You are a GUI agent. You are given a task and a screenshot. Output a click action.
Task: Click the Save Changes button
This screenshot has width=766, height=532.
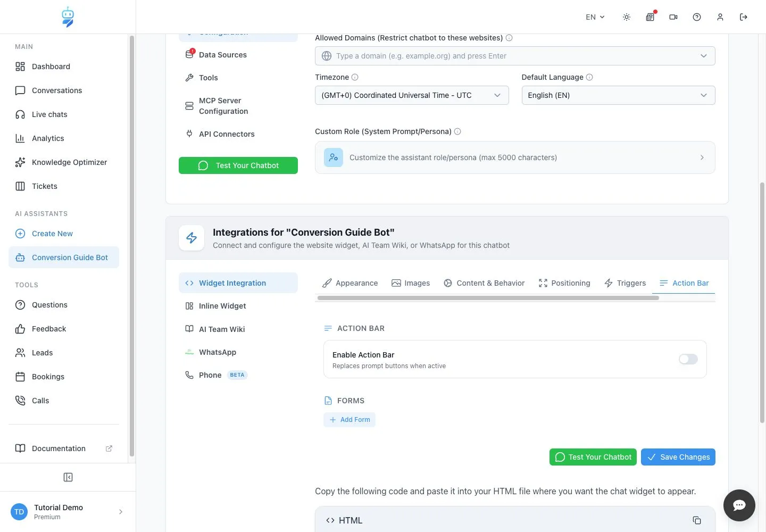(678, 457)
